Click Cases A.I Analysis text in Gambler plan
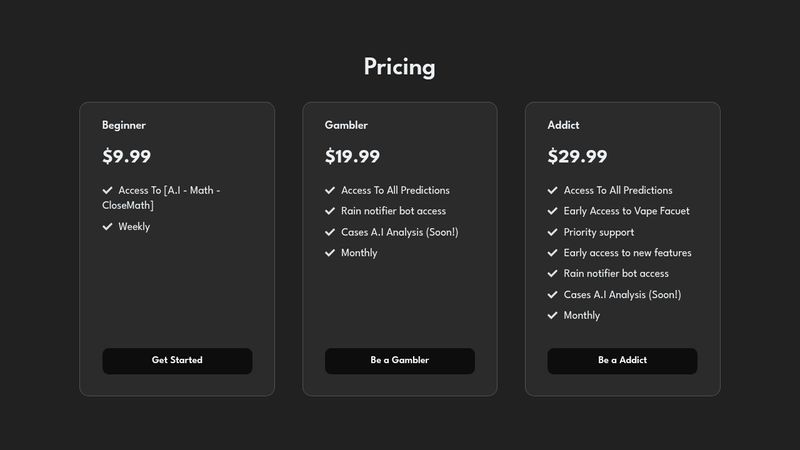Viewport: 800px width, 450px height. pyautogui.click(x=400, y=232)
